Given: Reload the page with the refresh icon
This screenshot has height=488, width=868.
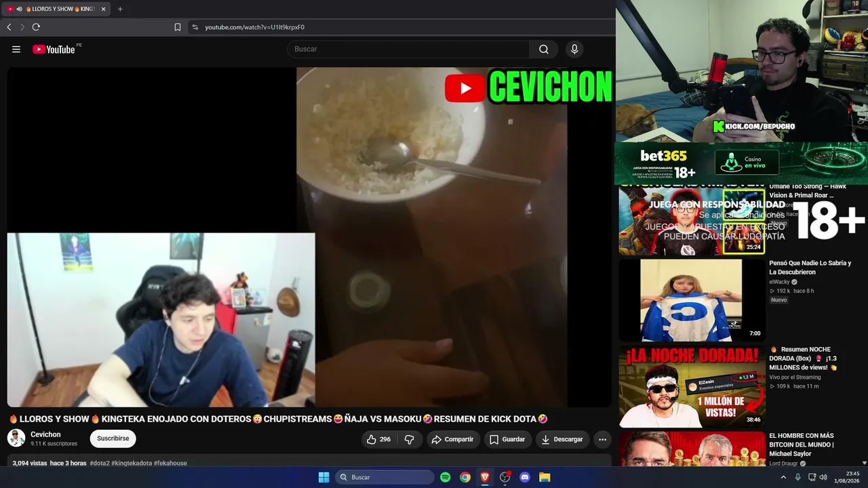Looking at the screenshot, I should point(36,27).
